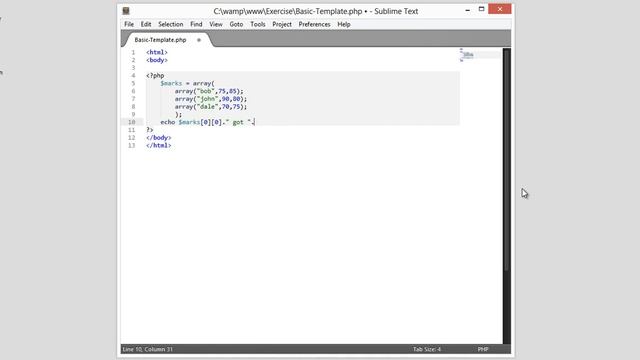Click the window title text
Viewport: 640px width, 360px height.
point(316,11)
